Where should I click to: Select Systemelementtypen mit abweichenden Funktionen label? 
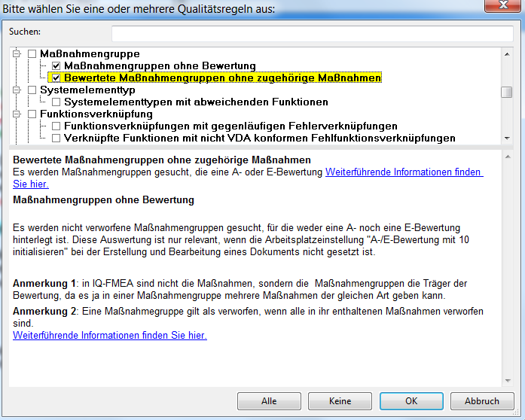(196, 102)
